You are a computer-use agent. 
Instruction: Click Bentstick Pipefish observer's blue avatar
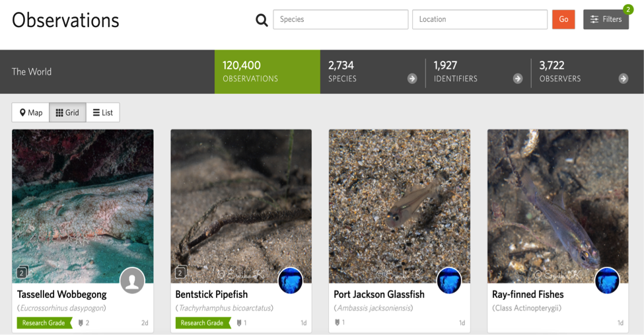point(291,281)
